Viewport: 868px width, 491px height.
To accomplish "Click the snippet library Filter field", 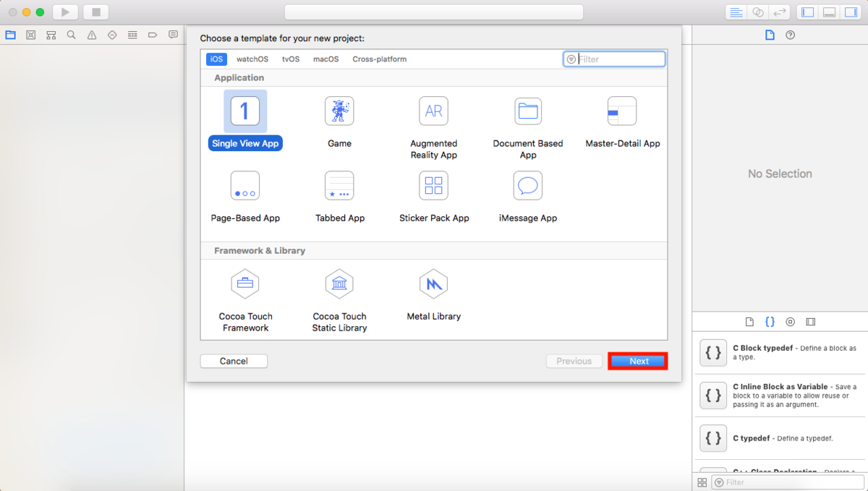I will click(x=787, y=482).
